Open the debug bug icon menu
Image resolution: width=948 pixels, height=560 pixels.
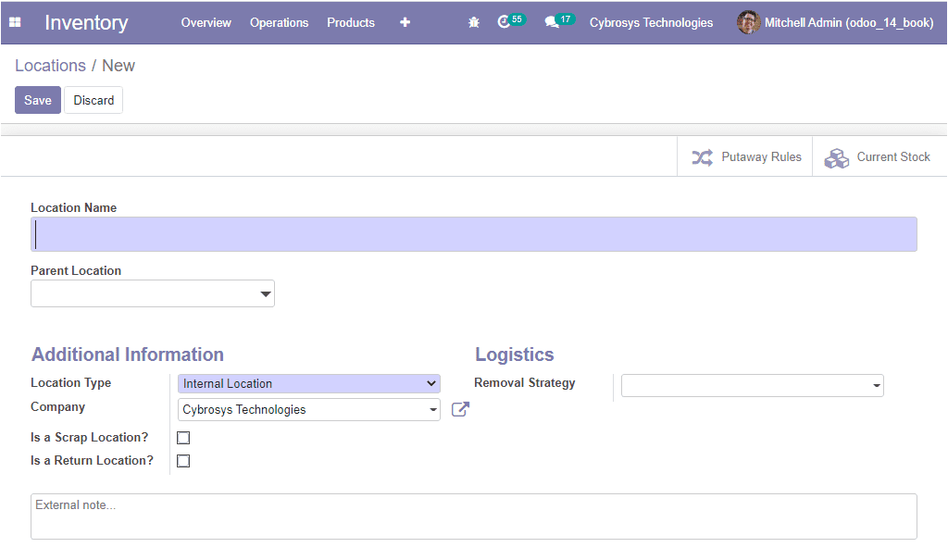(x=474, y=22)
